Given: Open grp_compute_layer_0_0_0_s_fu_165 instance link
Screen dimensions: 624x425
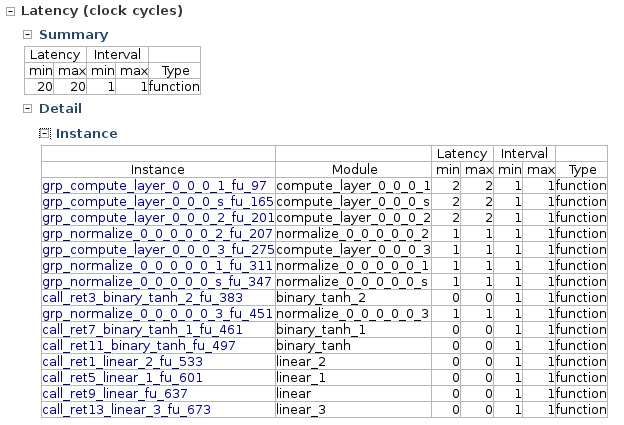Looking at the screenshot, I should tap(158, 202).
